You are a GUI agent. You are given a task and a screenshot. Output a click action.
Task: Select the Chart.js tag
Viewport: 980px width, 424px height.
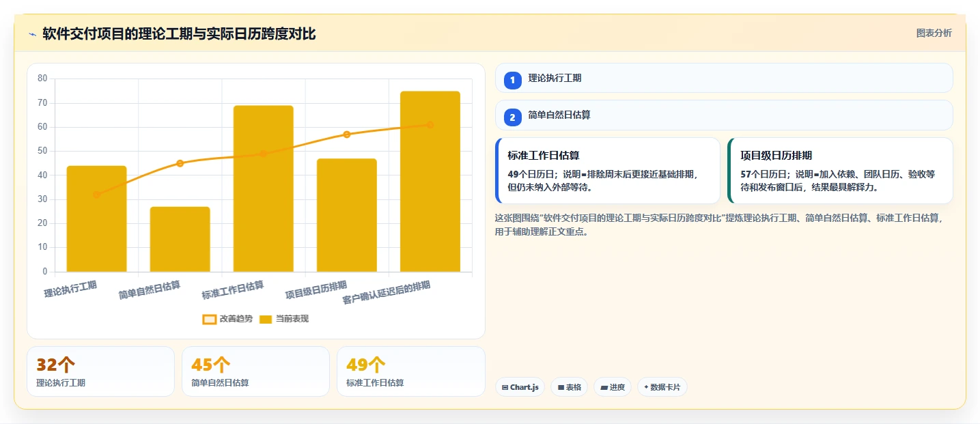tap(520, 387)
